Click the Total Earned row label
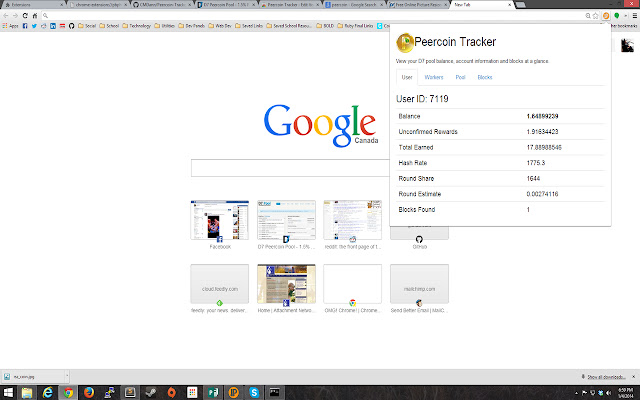 (416, 147)
